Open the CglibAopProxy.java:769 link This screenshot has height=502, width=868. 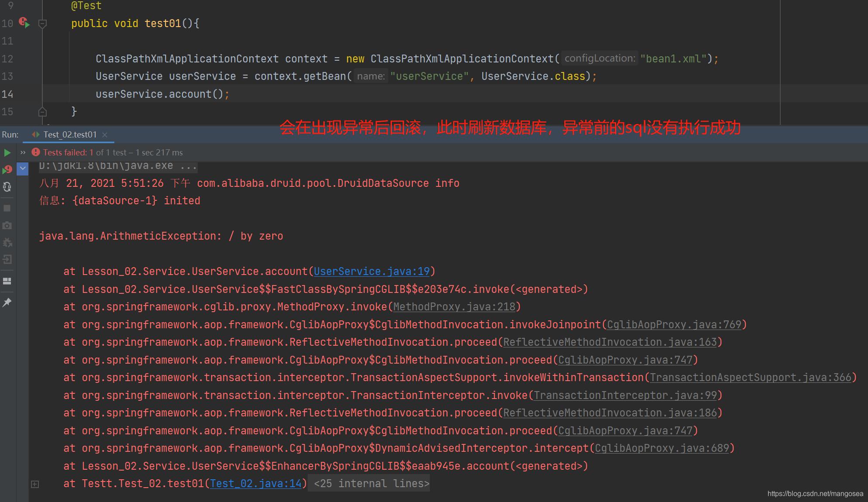click(674, 325)
